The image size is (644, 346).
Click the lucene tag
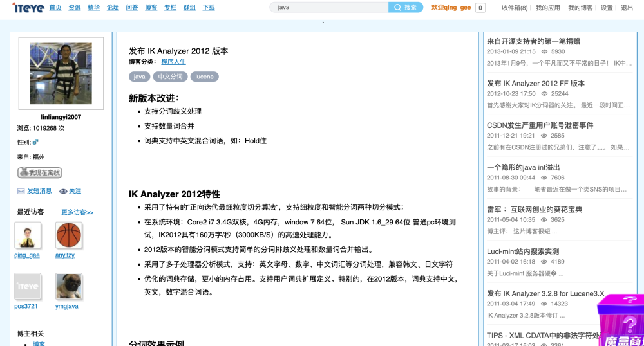click(204, 77)
